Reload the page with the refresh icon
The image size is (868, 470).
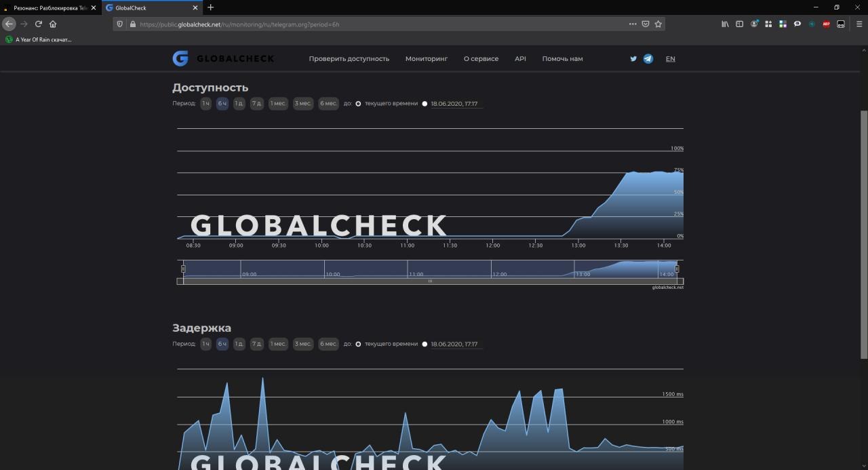[x=39, y=24]
